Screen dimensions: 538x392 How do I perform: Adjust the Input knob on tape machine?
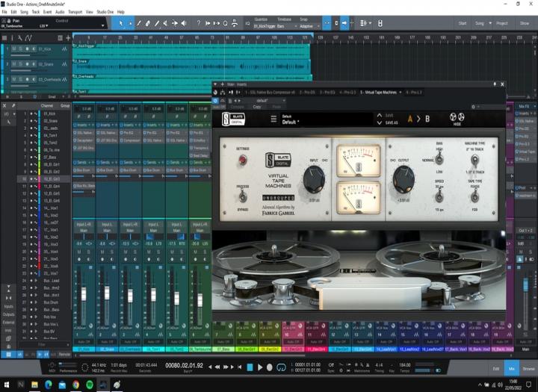314,179
